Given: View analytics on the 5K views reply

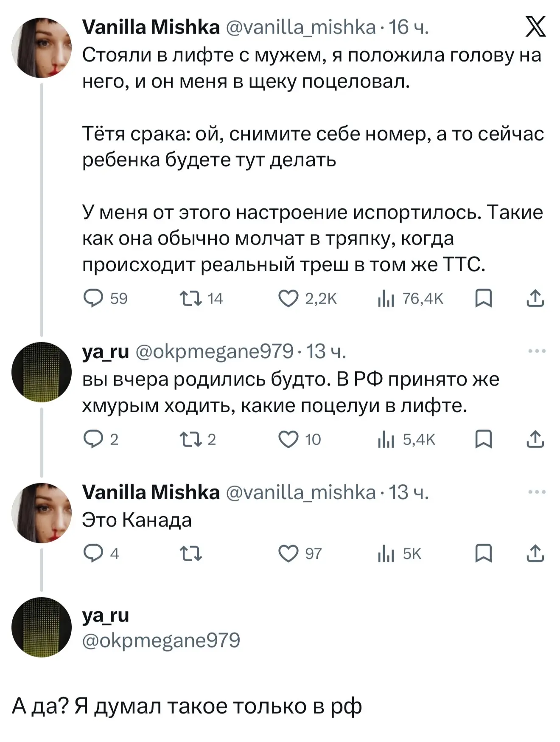Looking at the screenshot, I should 386,554.
